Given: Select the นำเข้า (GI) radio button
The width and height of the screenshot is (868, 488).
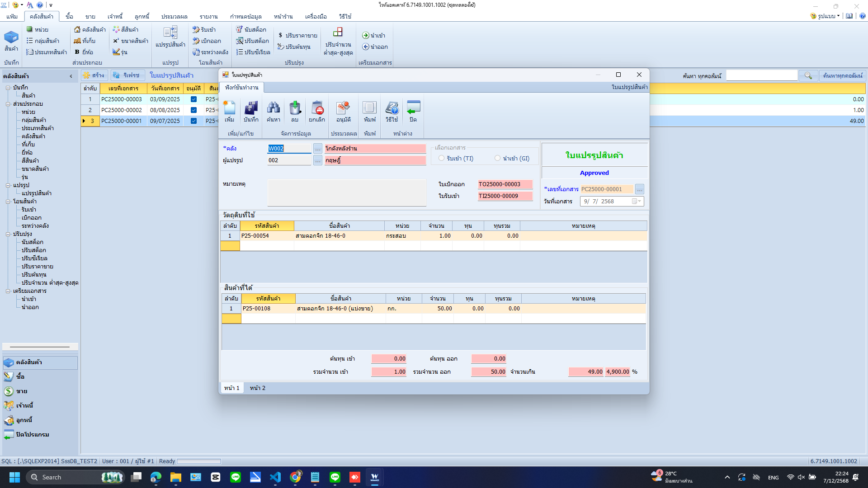Looking at the screenshot, I should (497, 158).
